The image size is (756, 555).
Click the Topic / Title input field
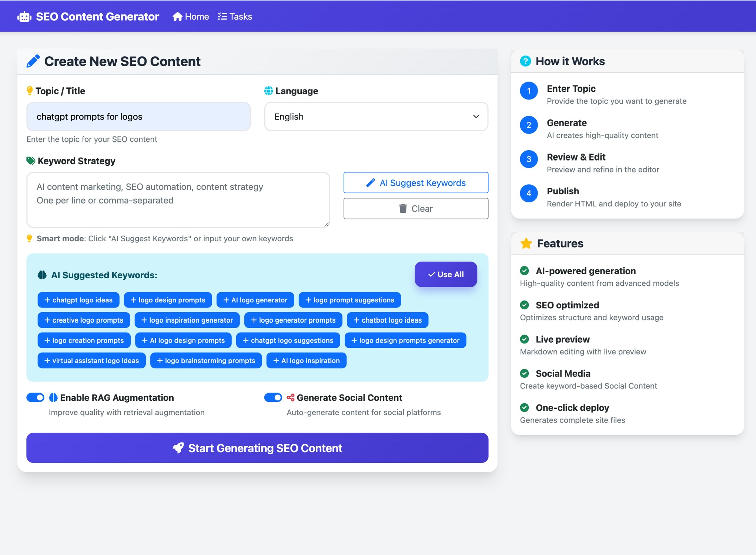coord(138,117)
